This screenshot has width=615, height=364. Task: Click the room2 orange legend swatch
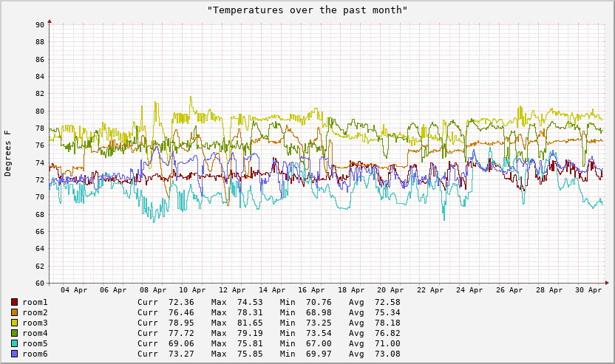point(15,312)
